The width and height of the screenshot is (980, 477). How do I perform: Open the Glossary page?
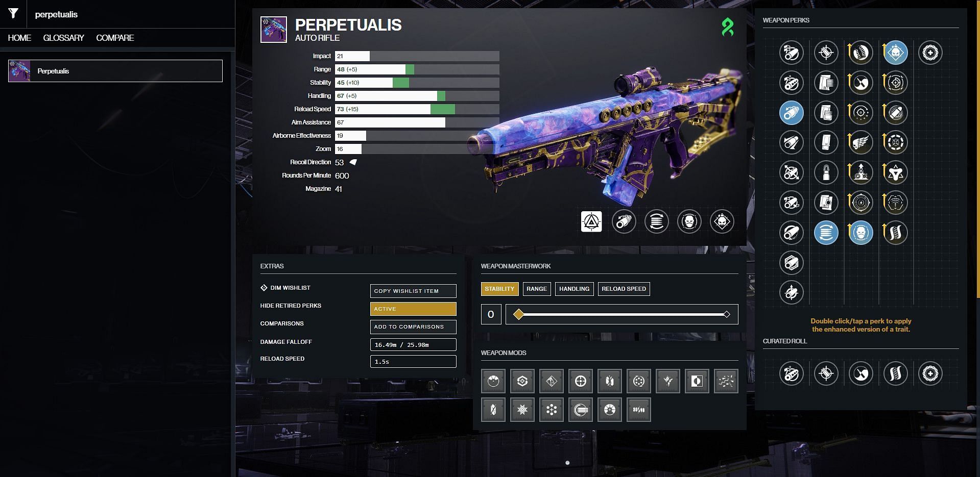point(63,38)
